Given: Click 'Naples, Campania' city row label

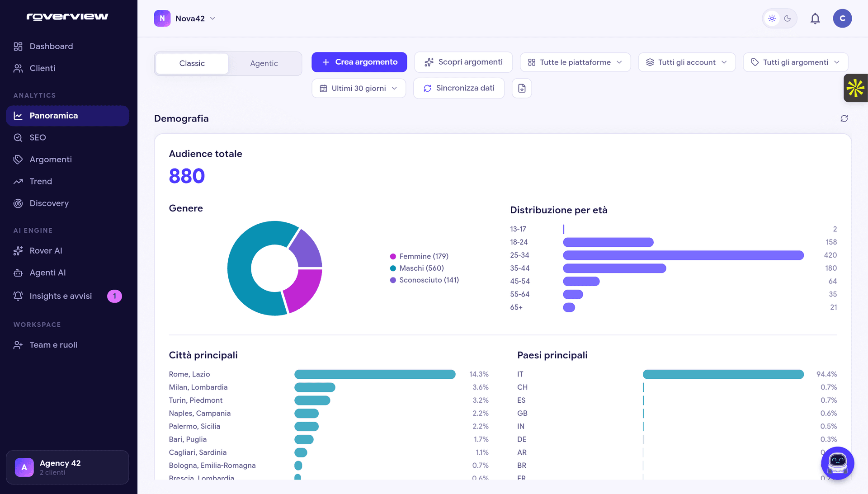Looking at the screenshot, I should click(199, 414).
